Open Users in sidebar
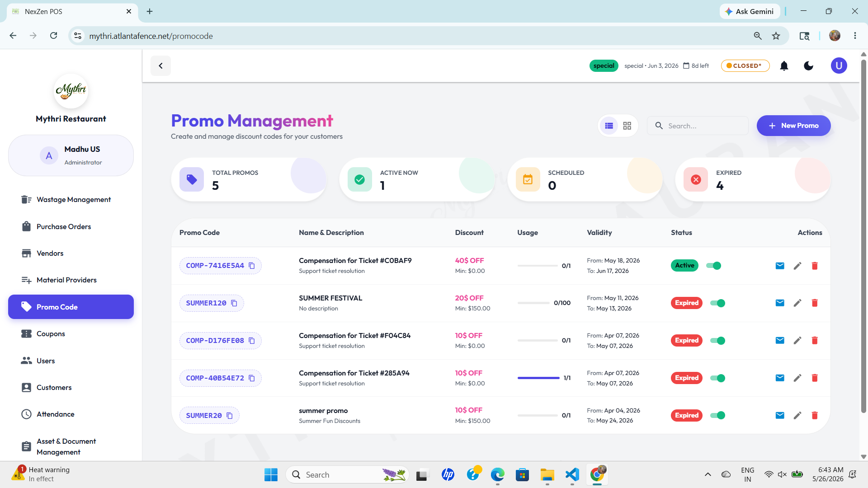868x488 pixels. click(x=71, y=361)
